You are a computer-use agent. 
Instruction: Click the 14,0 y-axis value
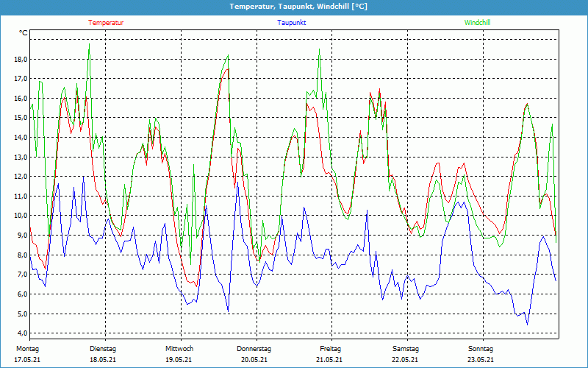21,138
